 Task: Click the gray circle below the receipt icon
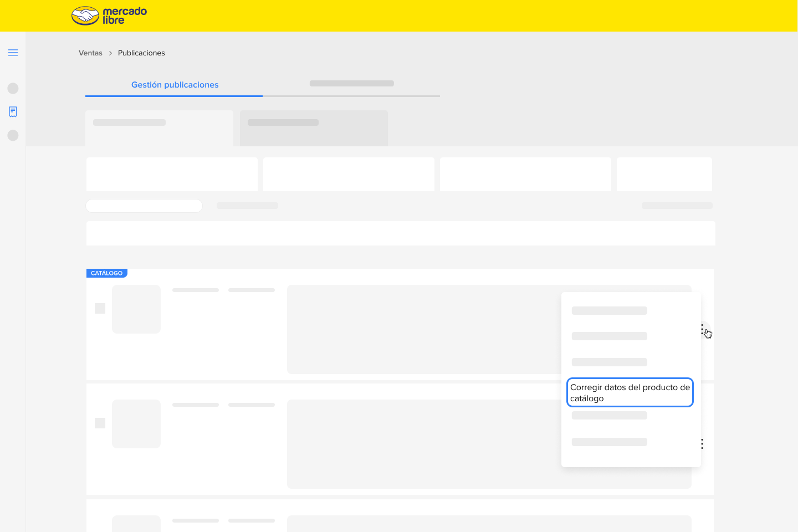point(13,135)
